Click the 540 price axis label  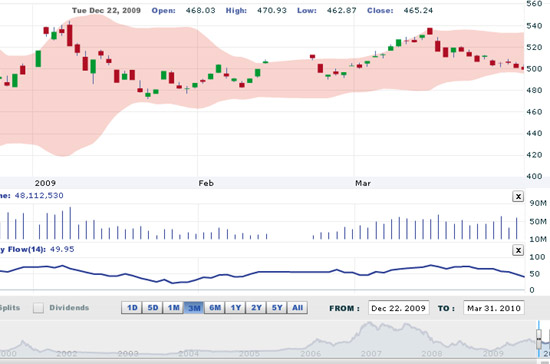(534, 26)
